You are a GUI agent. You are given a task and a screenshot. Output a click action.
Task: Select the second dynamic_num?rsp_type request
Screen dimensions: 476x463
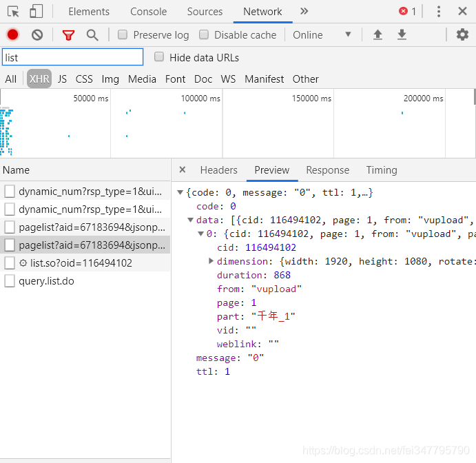click(x=85, y=209)
